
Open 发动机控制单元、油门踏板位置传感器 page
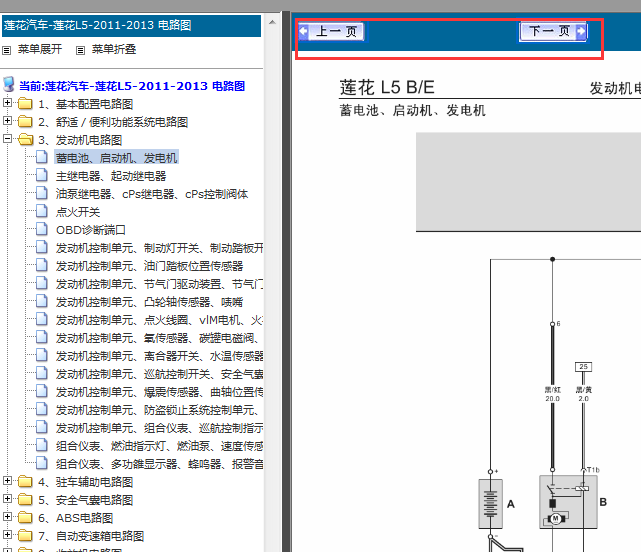[x=149, y=266]
